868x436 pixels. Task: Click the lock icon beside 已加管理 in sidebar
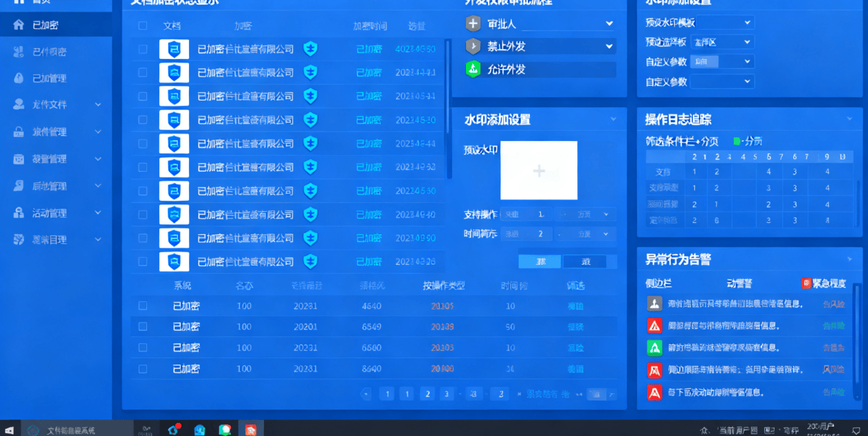[19, 78]
